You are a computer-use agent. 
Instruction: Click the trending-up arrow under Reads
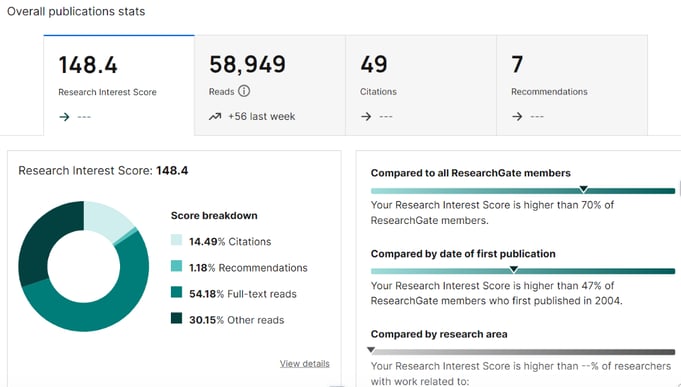click(x=215, y=116)
